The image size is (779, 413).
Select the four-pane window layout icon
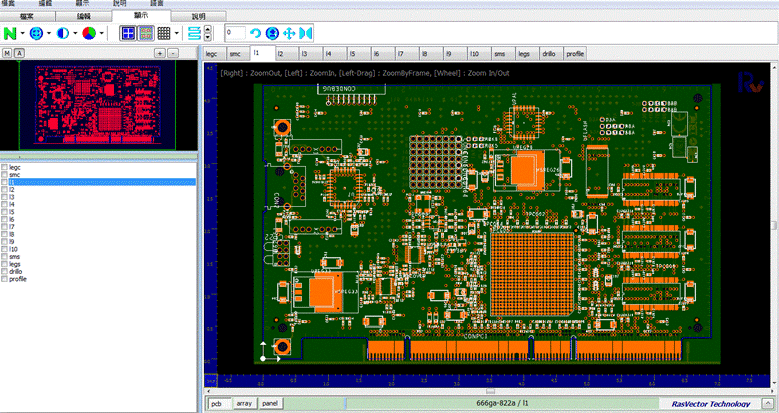(x=128, y=33)
